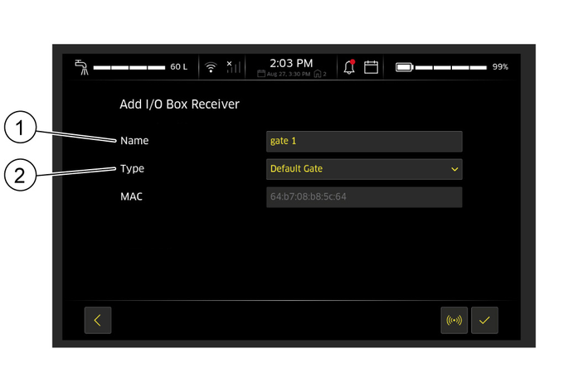Tap the 99% battery level bar
Image resolution: width=588 pixels, height=392 pixels.
tap(451, 67)
